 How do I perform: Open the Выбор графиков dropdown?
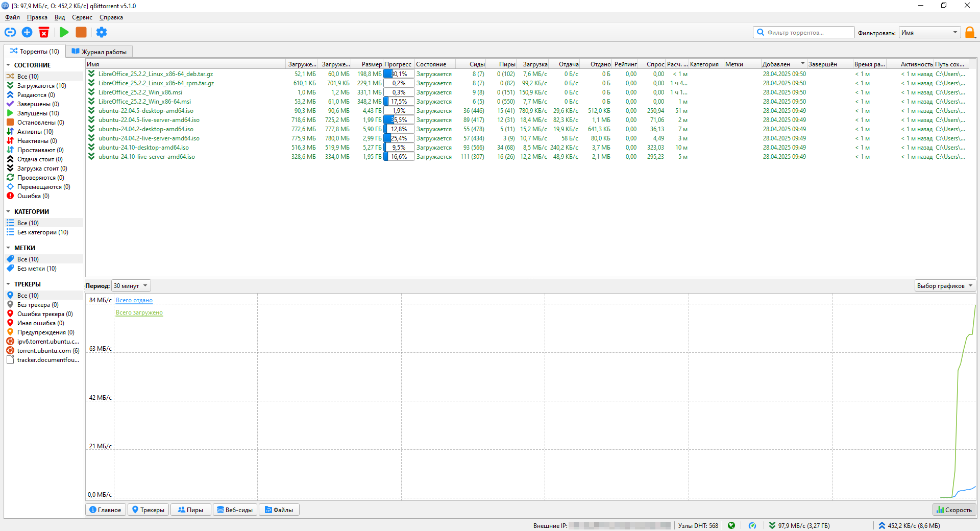click(945, 286)
